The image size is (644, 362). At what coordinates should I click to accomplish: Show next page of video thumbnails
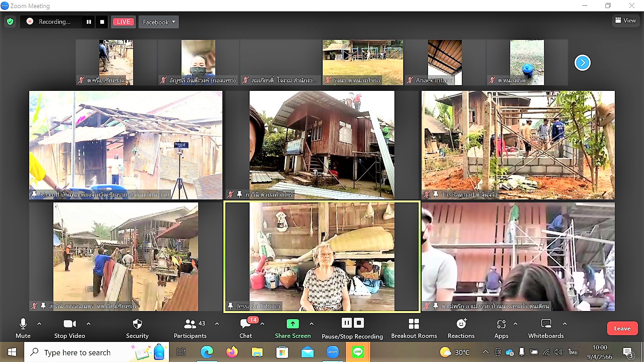[582, 63]
